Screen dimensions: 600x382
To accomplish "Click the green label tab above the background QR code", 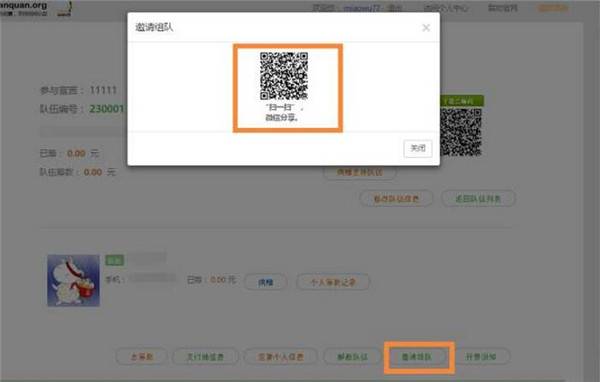I will pos(461,101).
